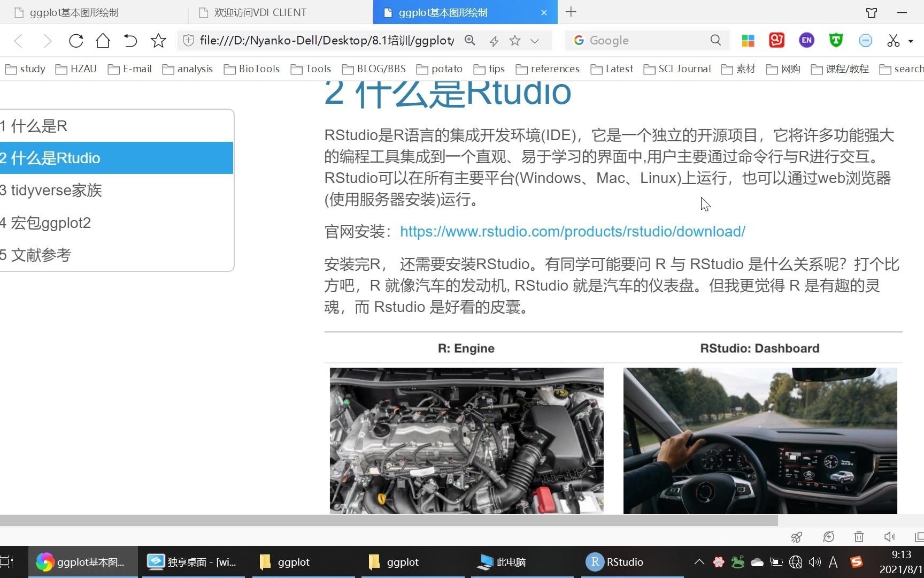Open the screenshot tool dropdown arrow
The height and width of the screenshot is (578, 924).
[x=911, y=41]
